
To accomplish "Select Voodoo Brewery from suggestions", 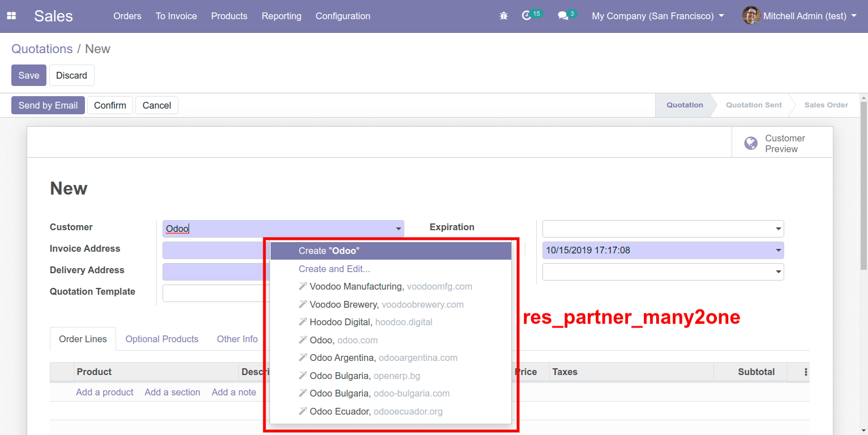I will coord(391,304).
